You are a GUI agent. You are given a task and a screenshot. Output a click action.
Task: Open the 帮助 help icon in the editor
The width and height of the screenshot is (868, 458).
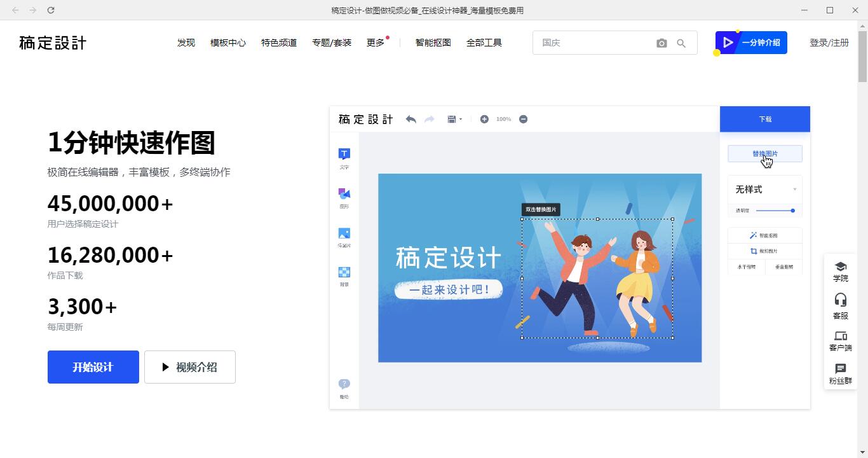[x=344, y=388]
